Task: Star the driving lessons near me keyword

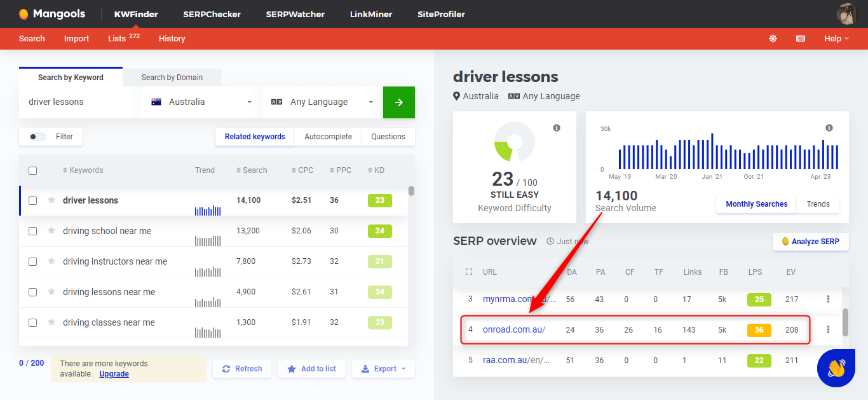Action: point(51,292)
